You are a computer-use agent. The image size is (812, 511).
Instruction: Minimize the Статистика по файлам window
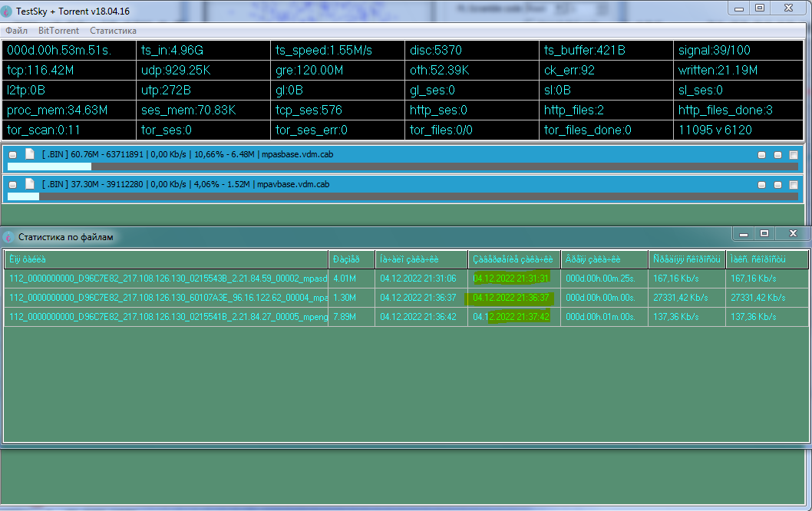click(742, 233)
